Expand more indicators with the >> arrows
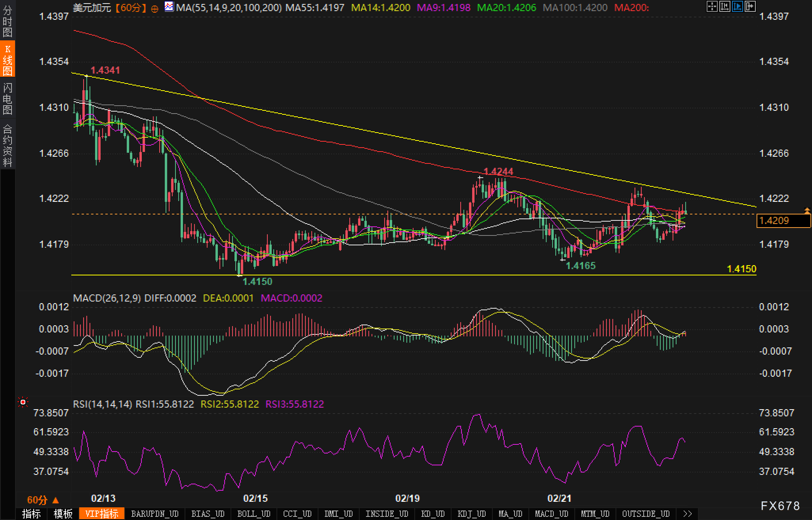Image resolution: width=812 pixels, height=520 pixels. point(688,514)
